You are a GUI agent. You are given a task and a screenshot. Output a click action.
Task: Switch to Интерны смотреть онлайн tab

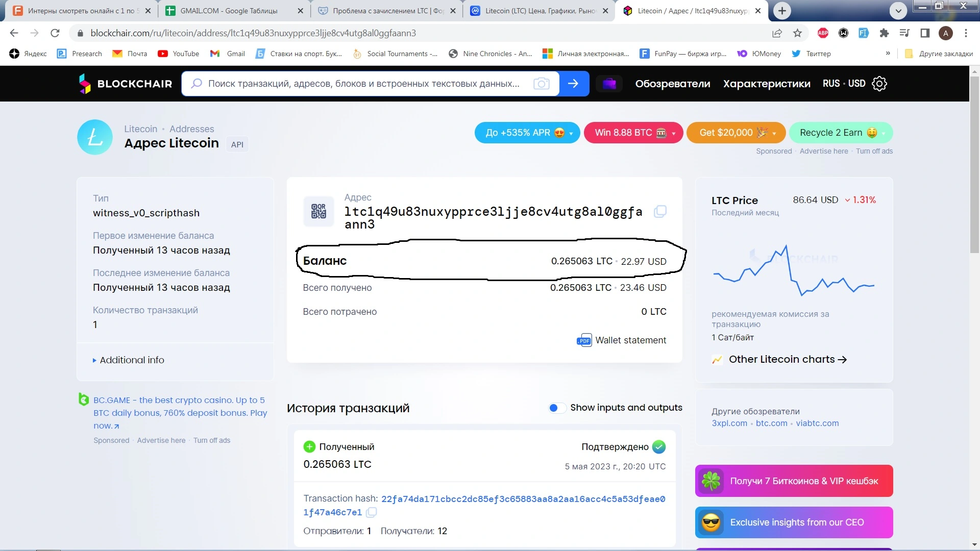pyautogui.click(x=81, y=10)
